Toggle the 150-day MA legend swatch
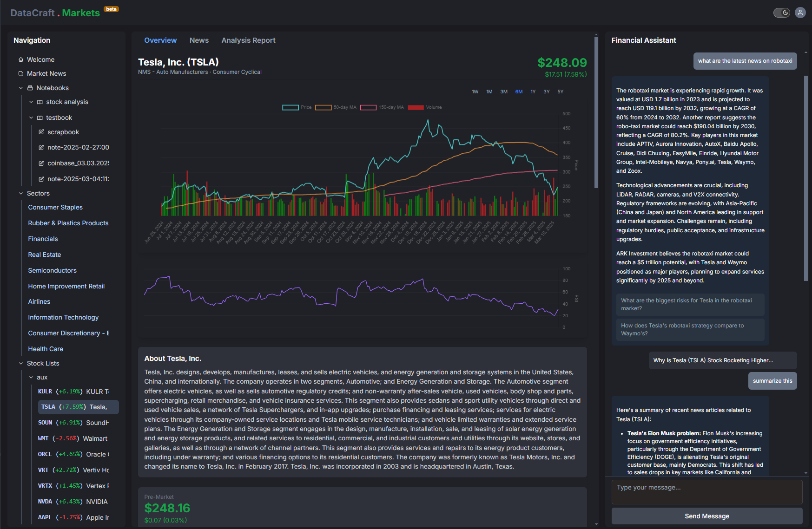The image size is (812, 529). [x=368, y=107]
